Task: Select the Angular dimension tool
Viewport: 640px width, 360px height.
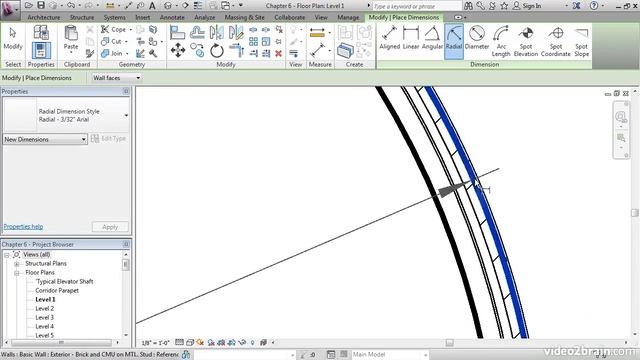Action: 432,38
